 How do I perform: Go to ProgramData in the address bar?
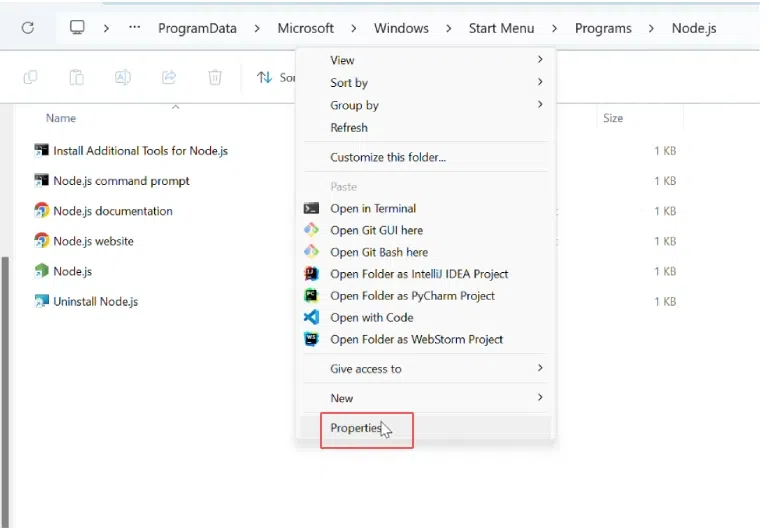pos(197,28)
